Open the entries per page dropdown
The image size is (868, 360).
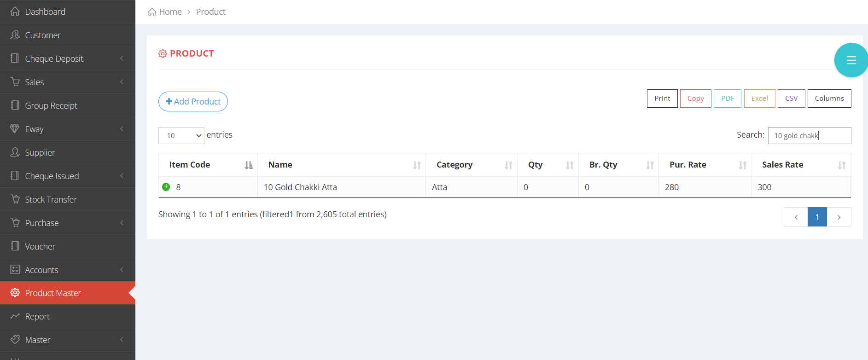[x=181, y=135]
